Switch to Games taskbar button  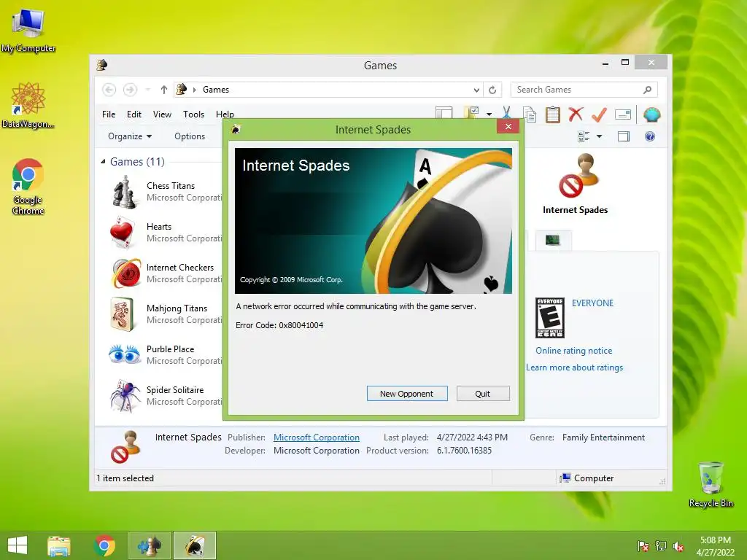(149, 545)
